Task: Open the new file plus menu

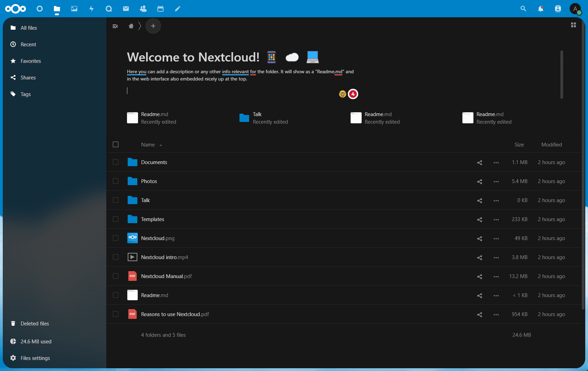Action: click(153, 26)
